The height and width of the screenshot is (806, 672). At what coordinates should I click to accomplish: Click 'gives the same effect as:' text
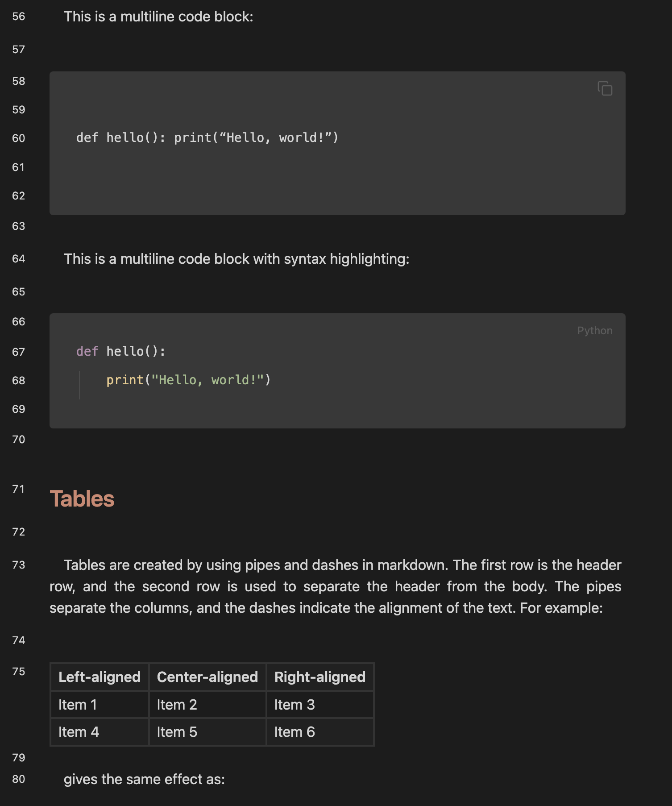[x=144, y=779]
